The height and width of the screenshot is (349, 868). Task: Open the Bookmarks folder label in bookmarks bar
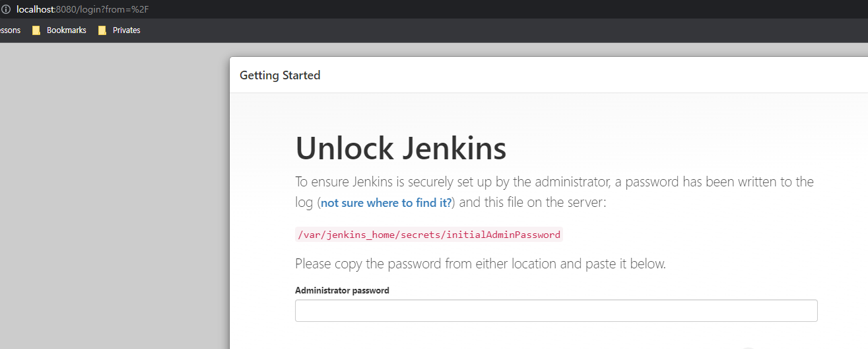[x=66, y=30]
